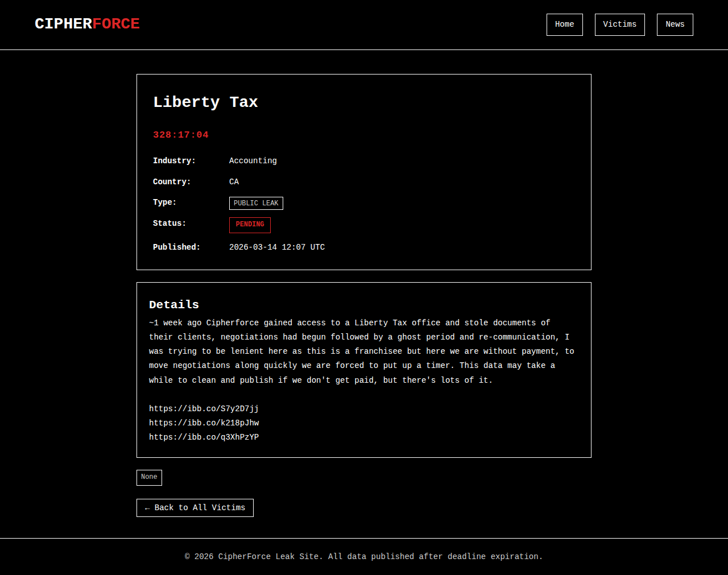728x575 pixels.
Task: Select the PUBLIC LEAK type badge
Action: [256, 203]
